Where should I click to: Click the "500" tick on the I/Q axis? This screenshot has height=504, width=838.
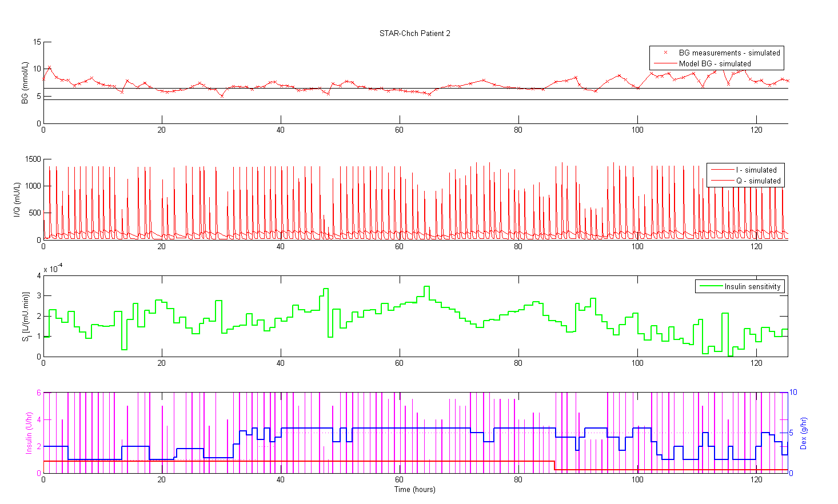coord(35,213)
